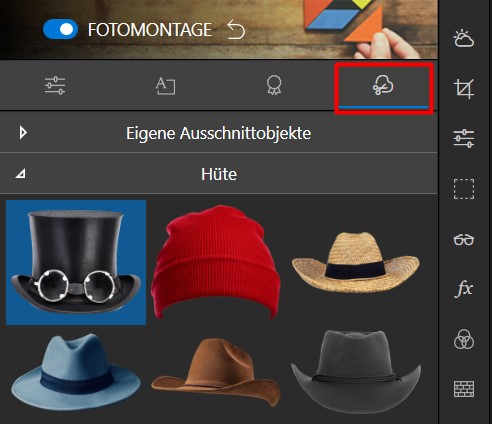Open the fx effects tool
The image size is (492, 424).
pos(464,289)
